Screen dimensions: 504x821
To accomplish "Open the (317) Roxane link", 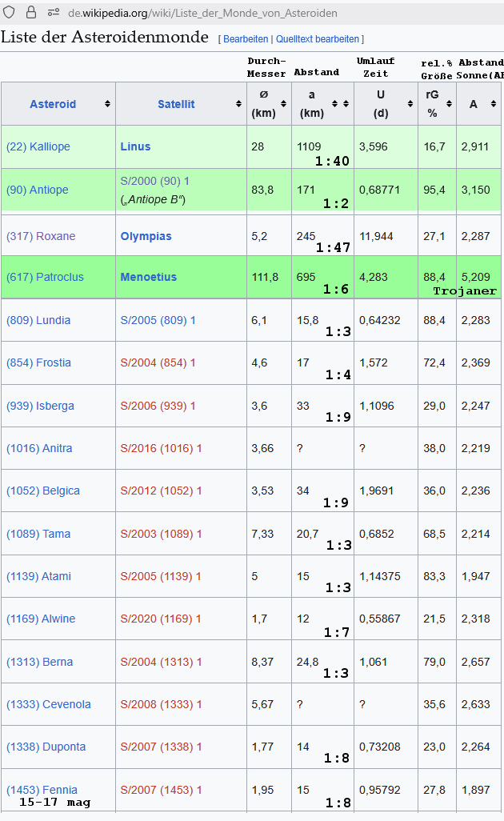I will pyautogui.click(x=41, y=236).
